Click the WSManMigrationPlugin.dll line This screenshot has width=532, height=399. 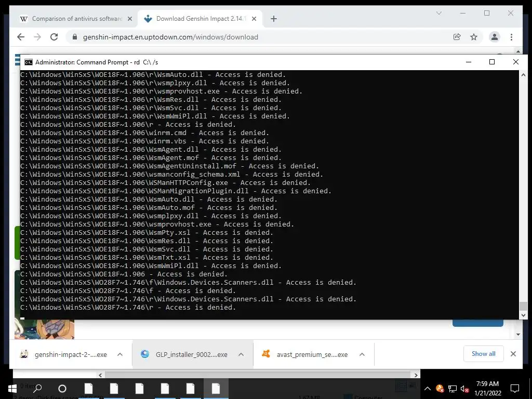(176, 191)
